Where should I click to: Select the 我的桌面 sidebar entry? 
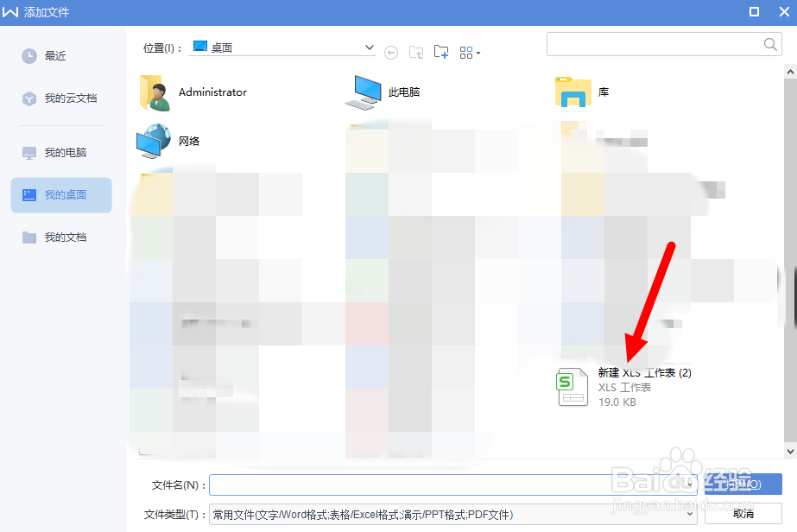[60, 195]
